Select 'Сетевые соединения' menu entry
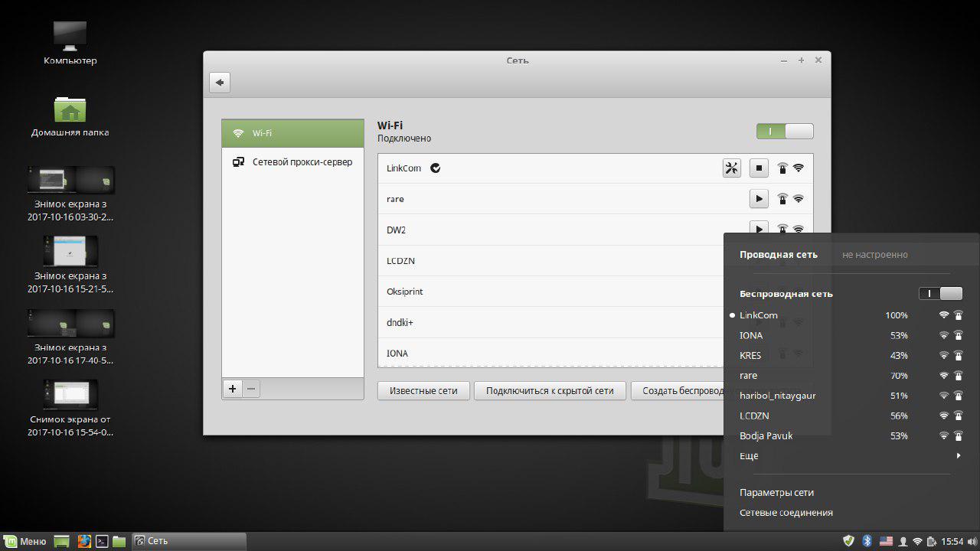Image resolution: width=980 pixels, height=551 pixels. 786,513
